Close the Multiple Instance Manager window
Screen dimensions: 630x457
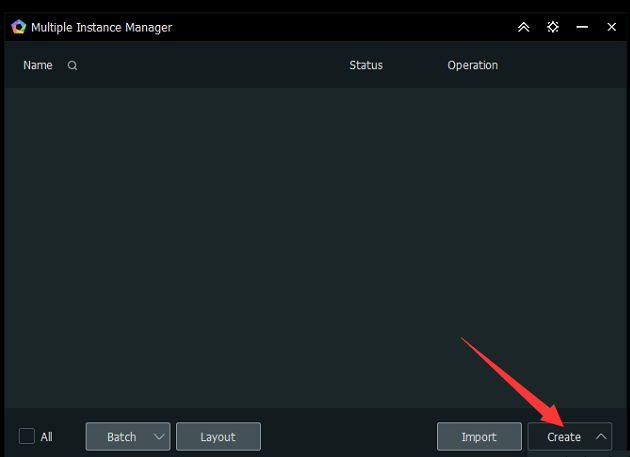pyautogui.click(x=611, y=27)
